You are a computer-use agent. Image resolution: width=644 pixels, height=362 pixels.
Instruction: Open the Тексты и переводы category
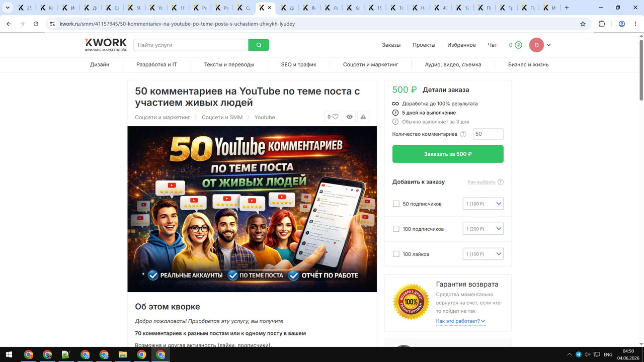pos(229,64)
